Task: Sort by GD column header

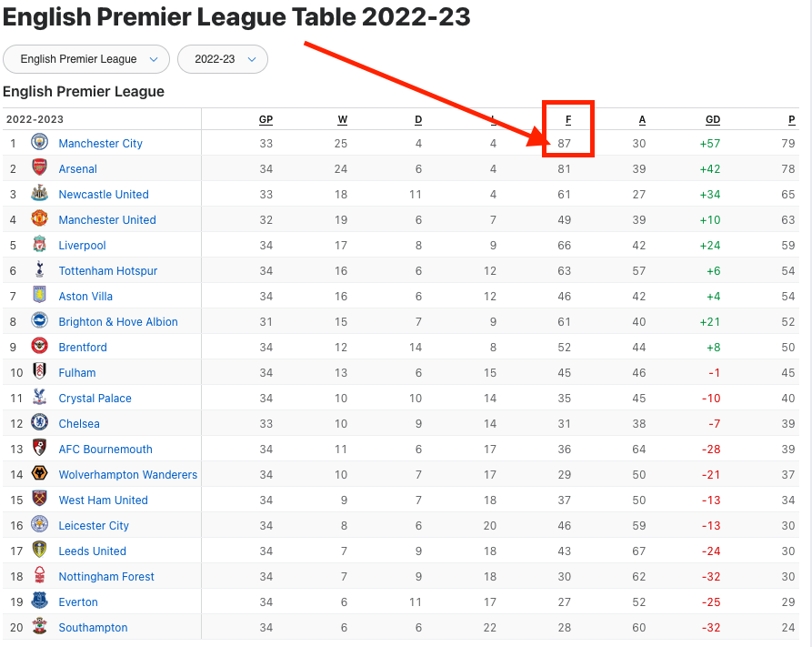Action: click(x=713, y=119)
